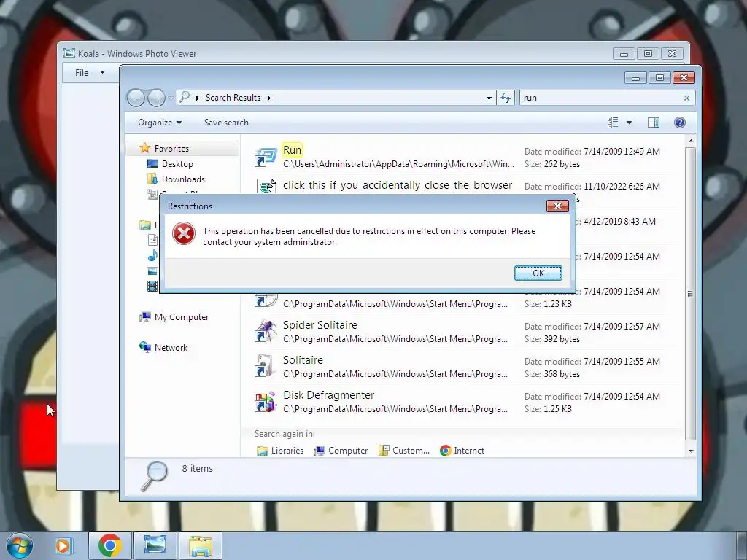The image size is (747, 560).
Task: Click OK in the Restrictions dialog
Action: (538, 273)
